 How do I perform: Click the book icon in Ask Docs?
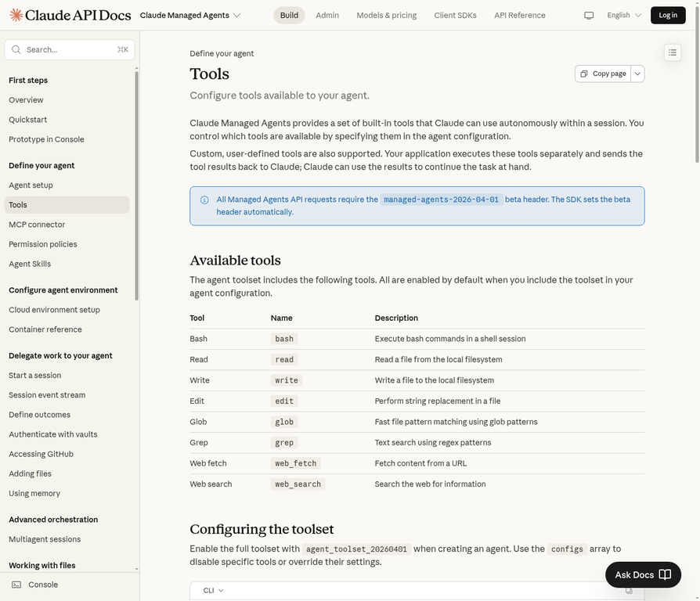coord(665,574)
